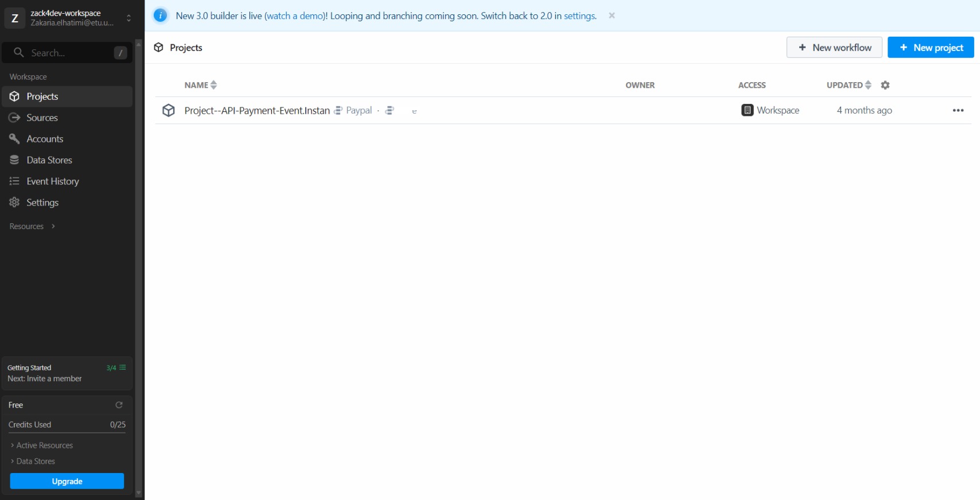Click the second workflow icon after Paypal
The height and width of the screenshot is (500, 980).
pyautogui.click(x=390, y=110)
